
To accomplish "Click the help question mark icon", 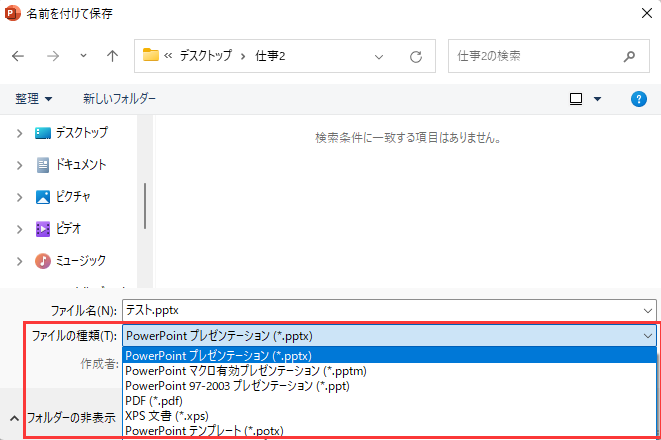I will pyautogui.click(x=639, y=99).
